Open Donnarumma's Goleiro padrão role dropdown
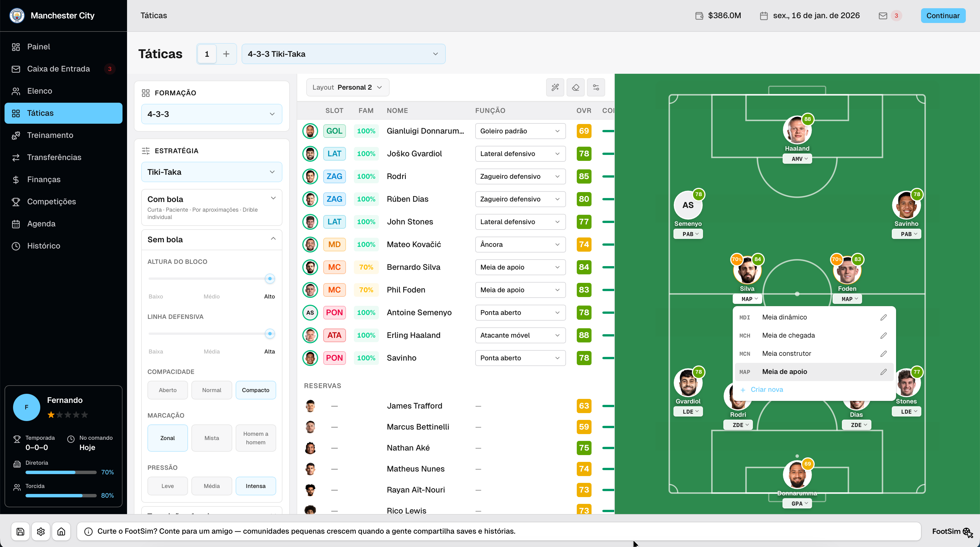980x547 pixels. (x=520, y=131)
